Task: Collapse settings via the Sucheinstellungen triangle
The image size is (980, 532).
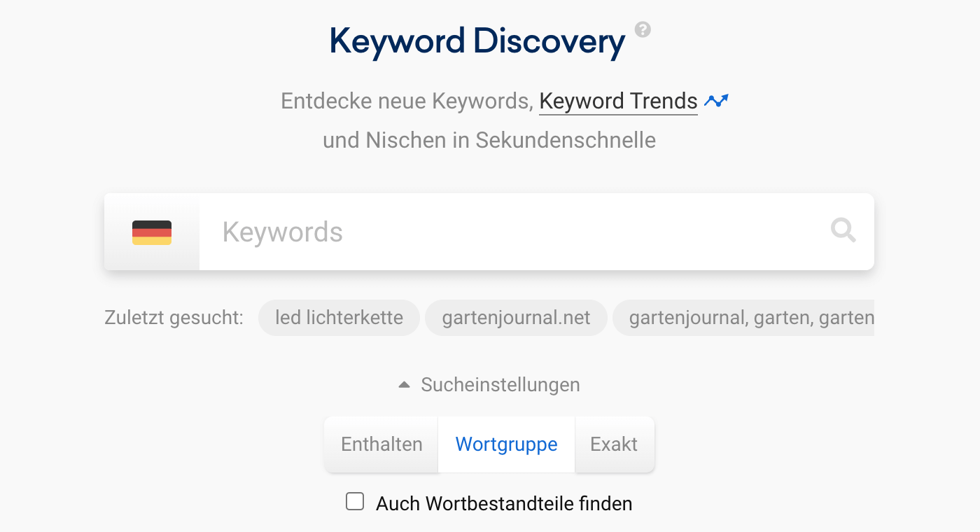Action: tap(404, 385)
